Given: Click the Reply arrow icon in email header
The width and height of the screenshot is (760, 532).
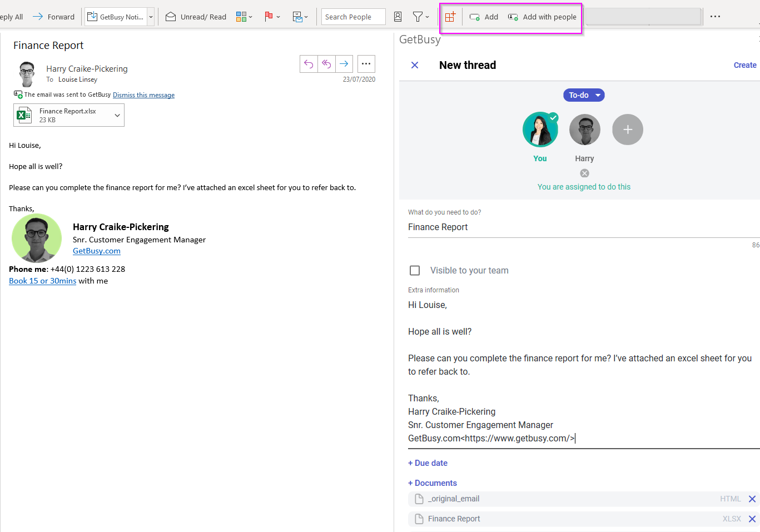Looking at the screenshot, I should point(309,64).
